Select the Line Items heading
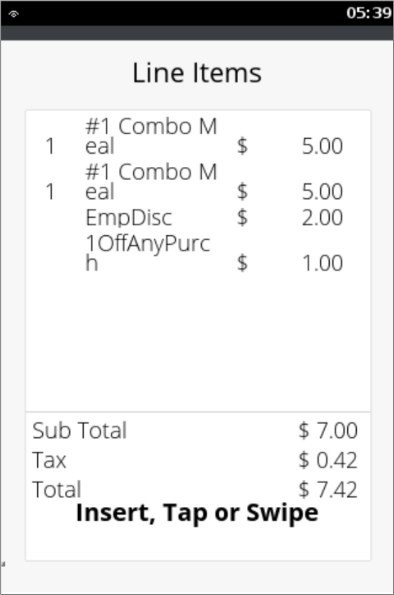Image resolution: width=394 pixels, height=595 pixels. tap(197, 73)
